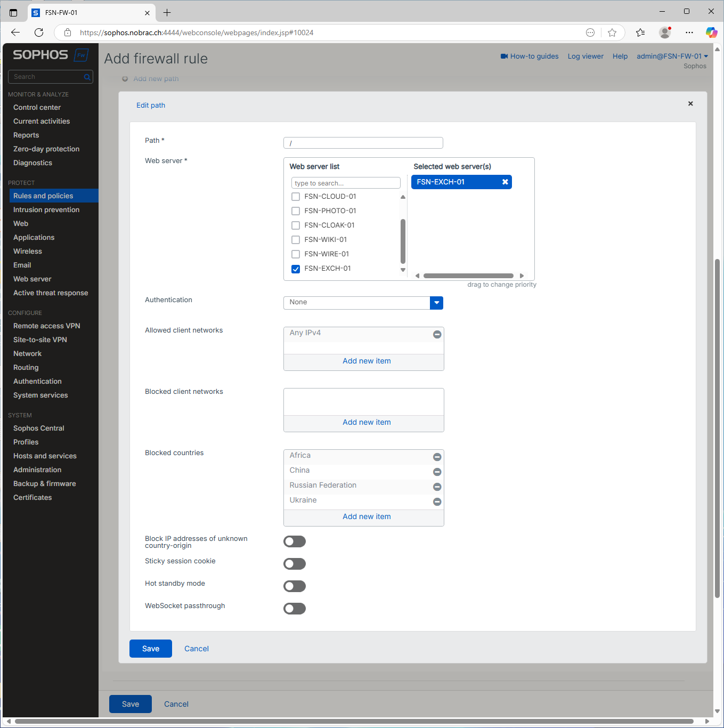Open the browser feedback smiley icon
Viewport: 724px width, 728px height.
590,33
